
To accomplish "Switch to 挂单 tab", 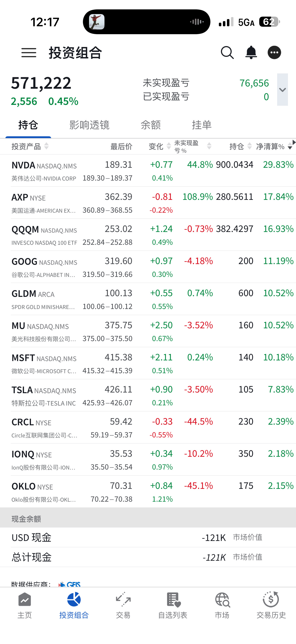I will tap(202, 125).
